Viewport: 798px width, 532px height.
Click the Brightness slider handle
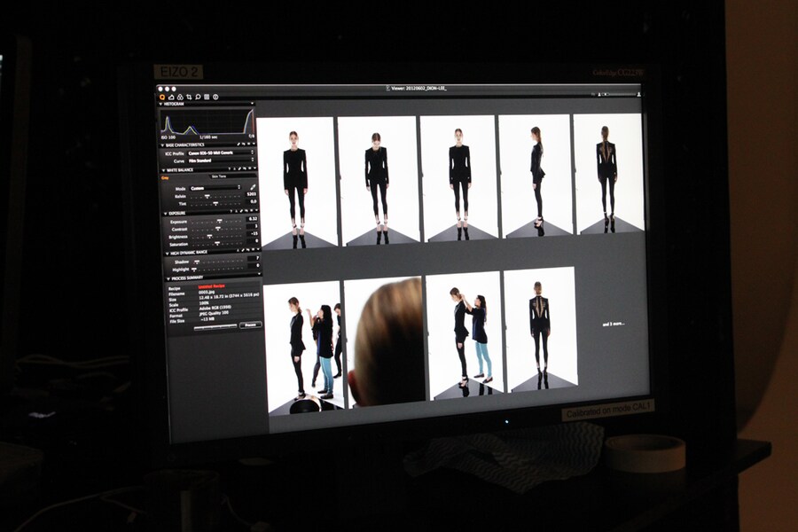[x=209, y=236]
